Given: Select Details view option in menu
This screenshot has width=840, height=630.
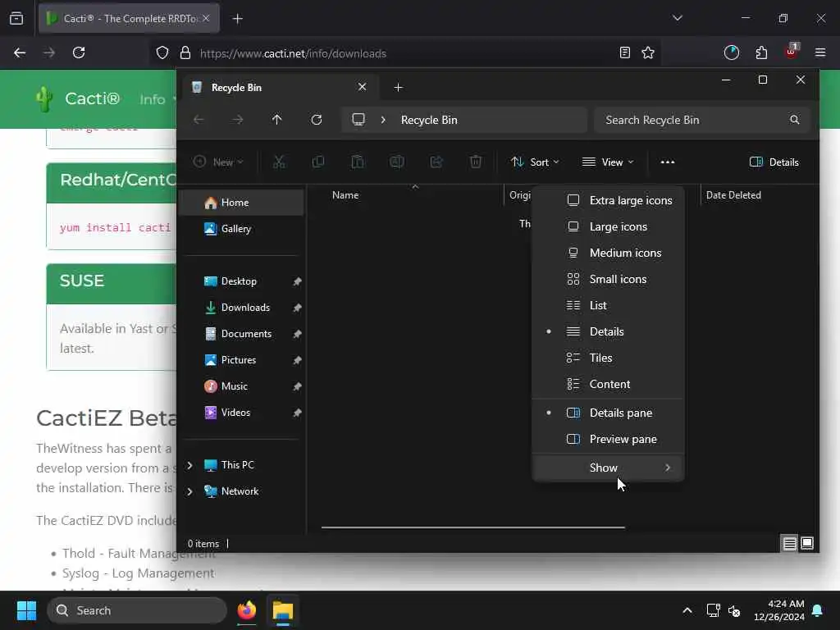Looking at the screenshot, I should click(x=608, y=331).
